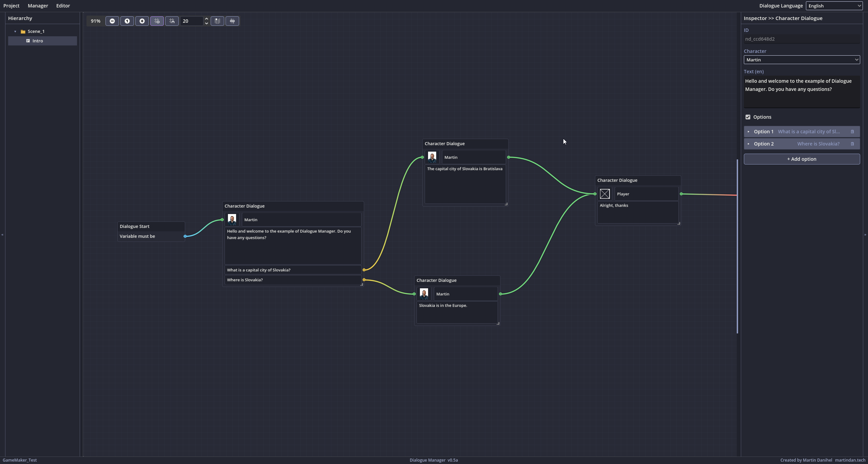Click the output port of 'What is a capital city' option

click(x=364, y=270)
